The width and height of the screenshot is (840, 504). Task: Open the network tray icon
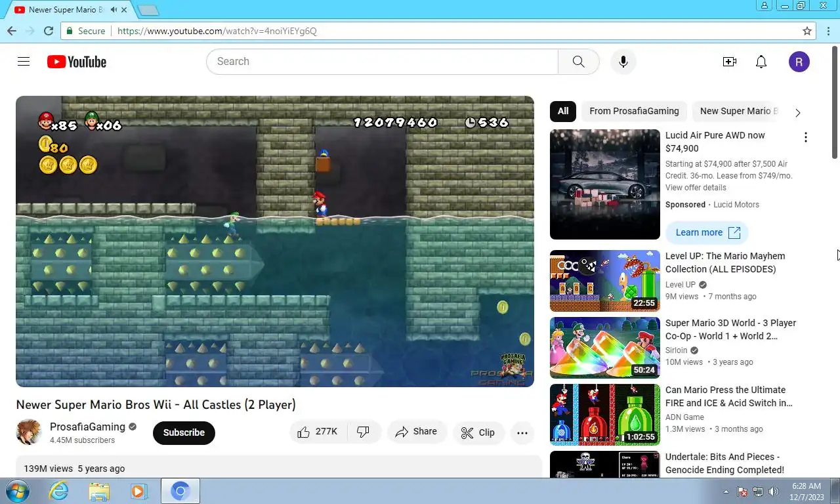pos(758,492)
